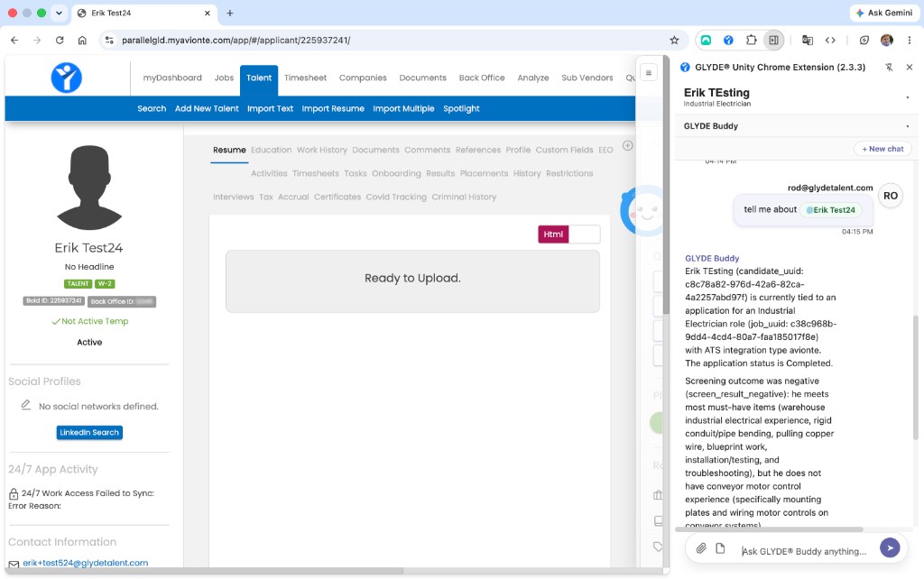924x579 pixels.
Task: Click the Avionte logo icon
Action: pos(66,78)
